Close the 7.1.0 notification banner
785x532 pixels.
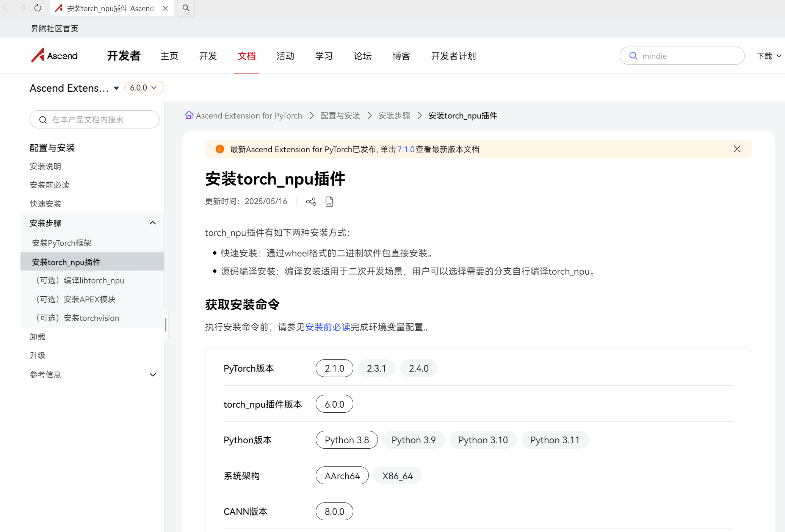coord(737,149)
